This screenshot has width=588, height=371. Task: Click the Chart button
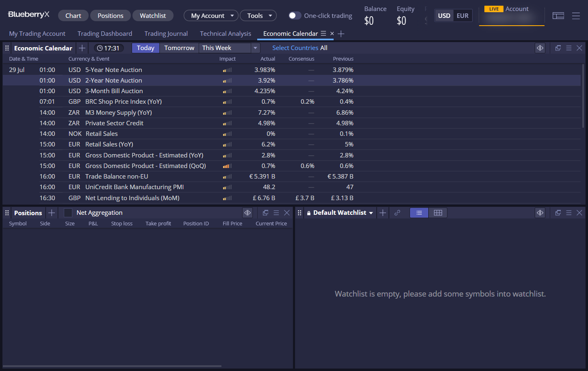73,15
